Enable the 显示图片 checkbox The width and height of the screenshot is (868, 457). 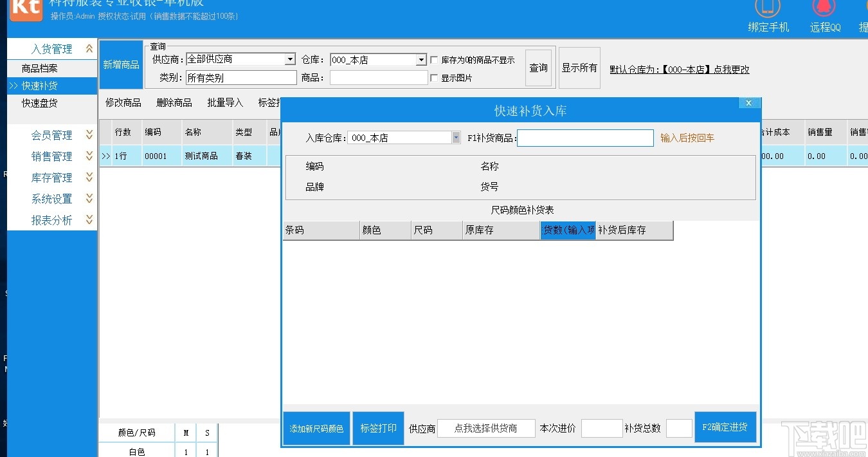tap(435, 77)
